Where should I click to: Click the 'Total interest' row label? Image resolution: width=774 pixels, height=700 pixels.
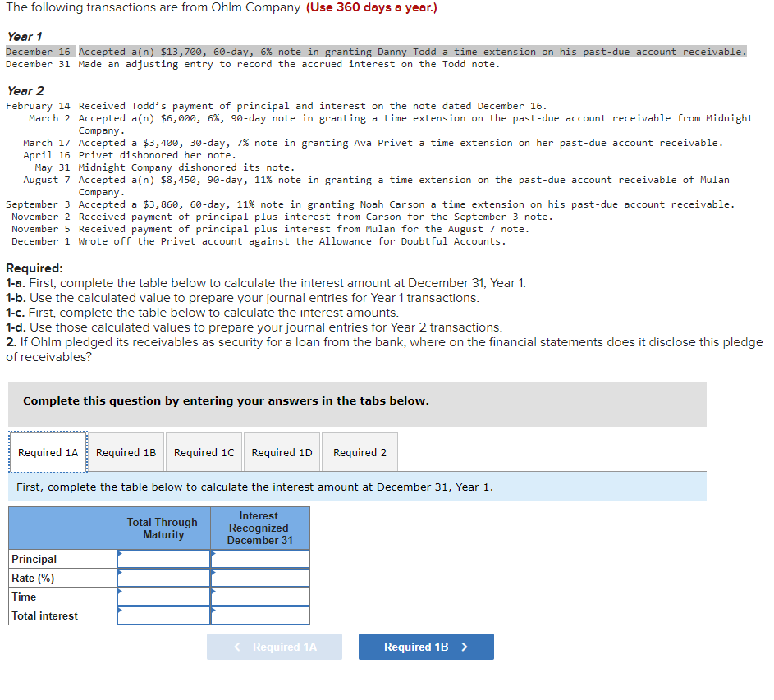coord(45,615)
